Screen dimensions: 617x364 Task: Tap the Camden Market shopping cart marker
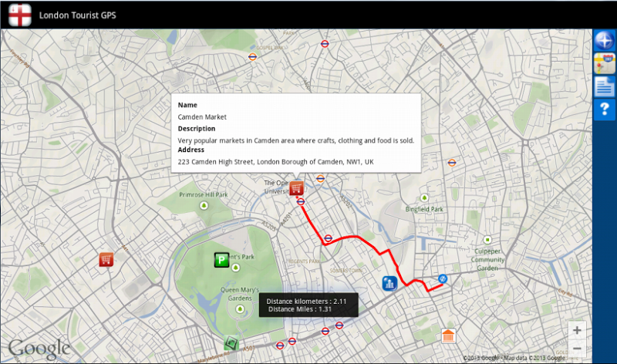coord(296,188)
